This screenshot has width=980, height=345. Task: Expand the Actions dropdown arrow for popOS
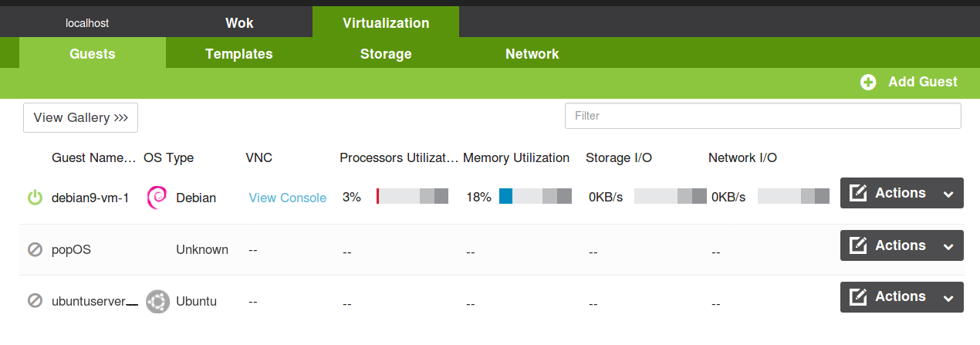[948, 247]
